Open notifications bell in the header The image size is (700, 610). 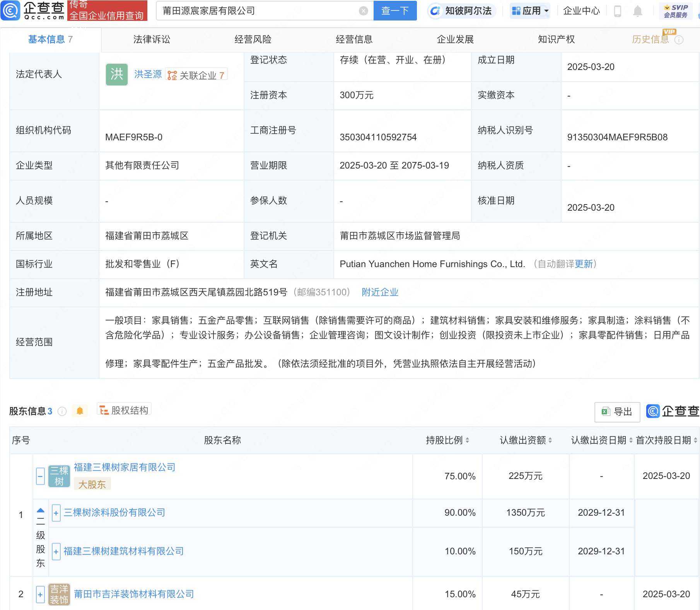[x=638, y=11]
